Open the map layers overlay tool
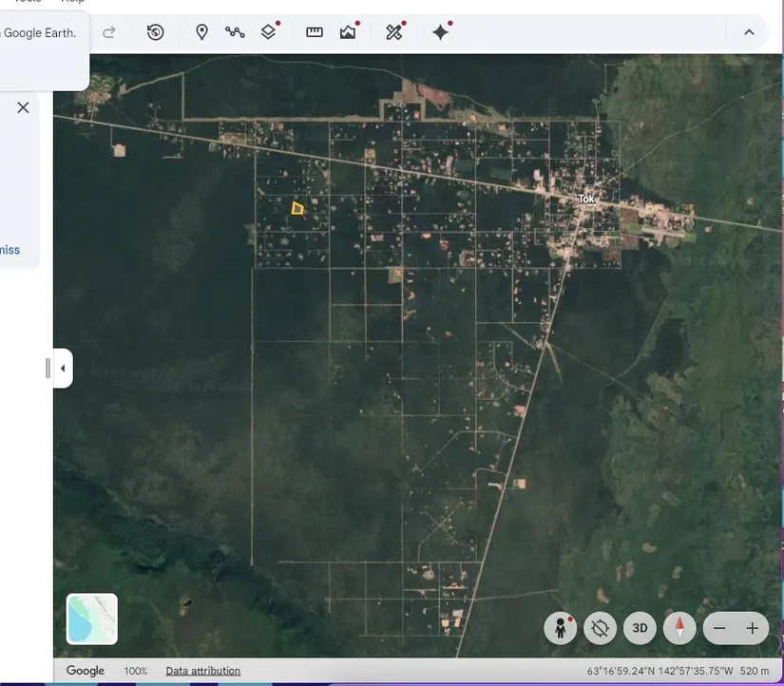 (x=269, y=32)
